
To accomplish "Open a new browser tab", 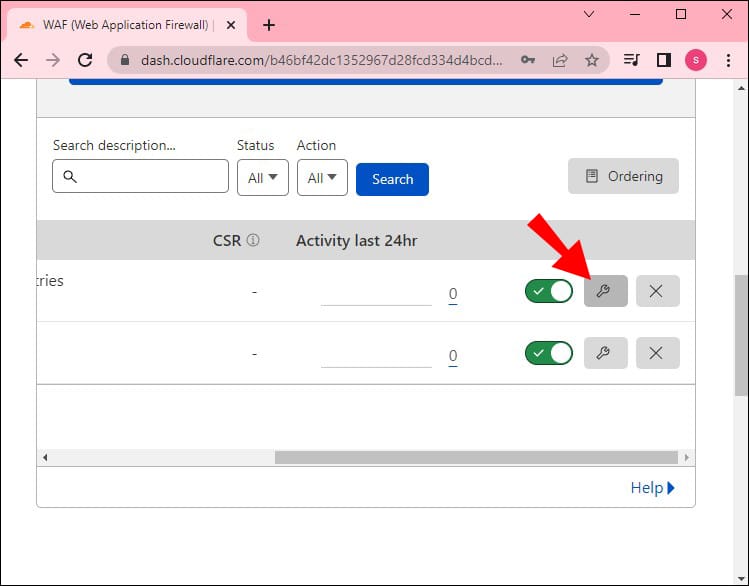I will click(268, 25).
